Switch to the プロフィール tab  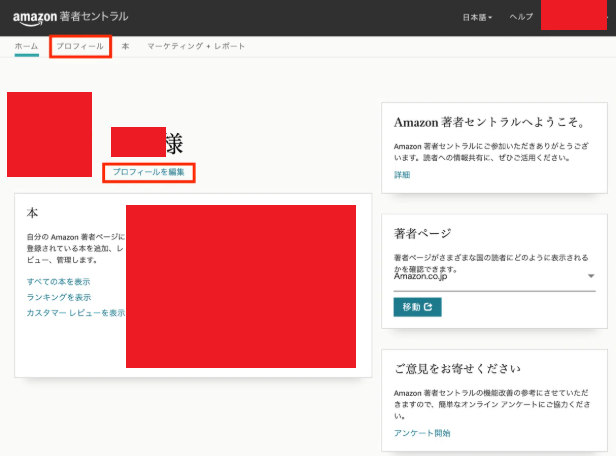point(80,46)
